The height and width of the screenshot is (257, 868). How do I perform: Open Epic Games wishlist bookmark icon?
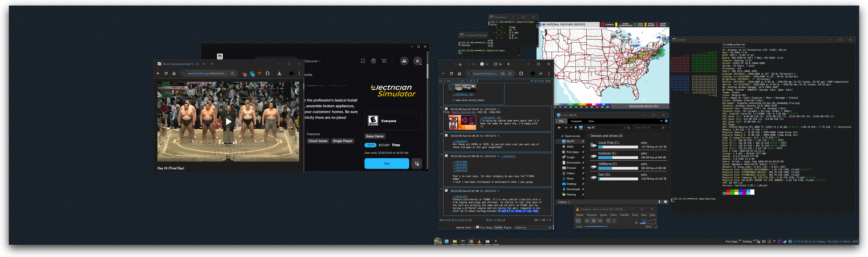(x=363, y=61)
